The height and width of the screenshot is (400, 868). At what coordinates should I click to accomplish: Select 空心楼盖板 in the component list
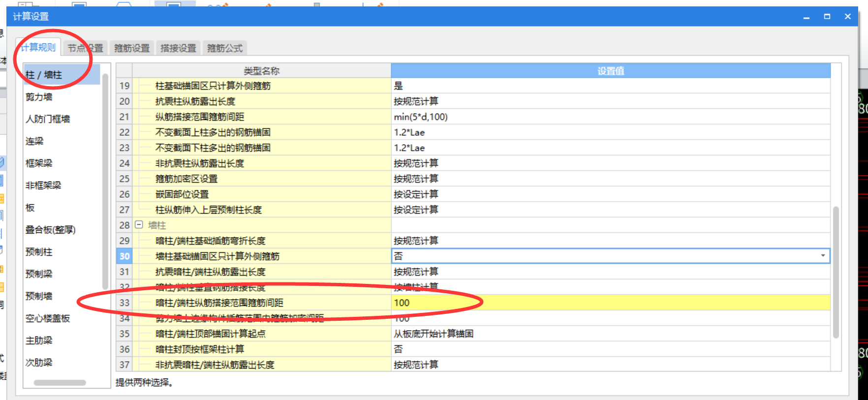pos(48,318)
